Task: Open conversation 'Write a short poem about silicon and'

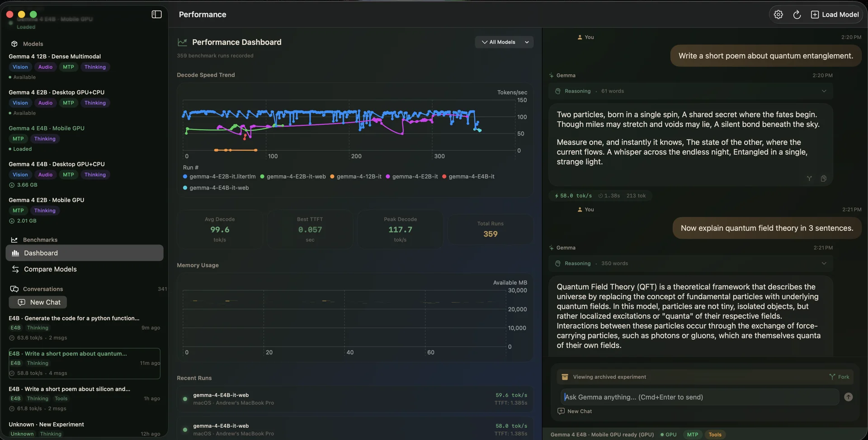Action: point(85,398)
